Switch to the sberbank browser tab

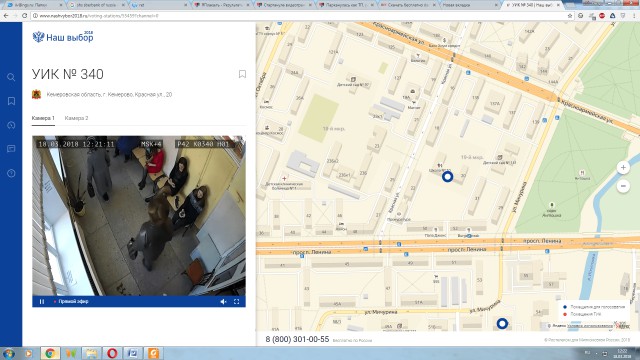coord(96,5)
